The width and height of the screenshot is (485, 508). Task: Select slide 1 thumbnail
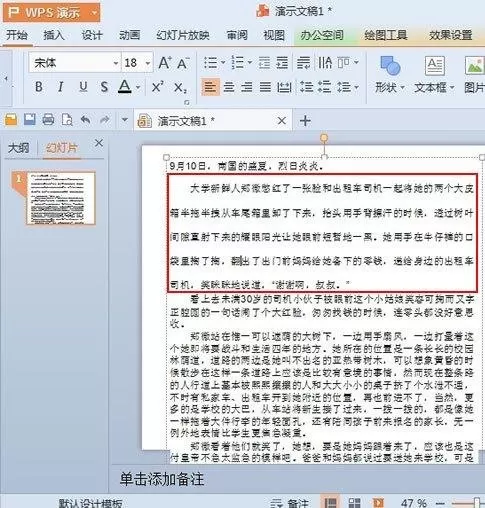(x=61, y=198)
